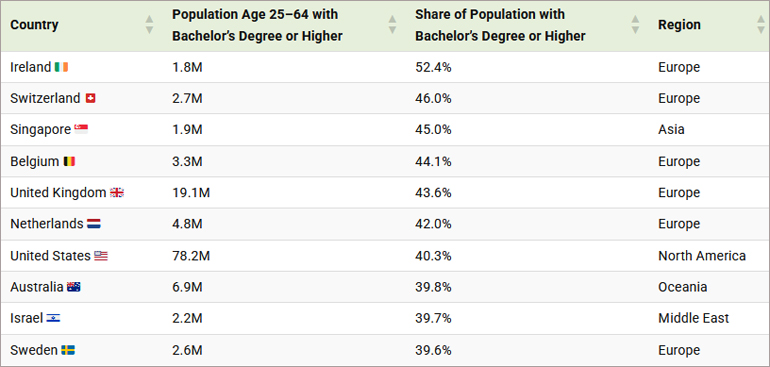Click the Australia flag icon
This screenshot has height=367, width=770.
(74, 287)
